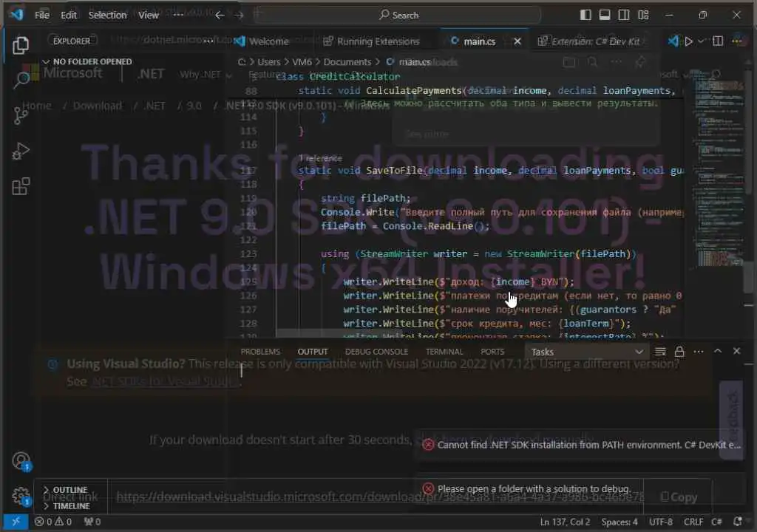Image resolution: width=757 pixels, height=532 pixels.
Task: Open the Run and Debug view
Action: click(x=20, y=151)
